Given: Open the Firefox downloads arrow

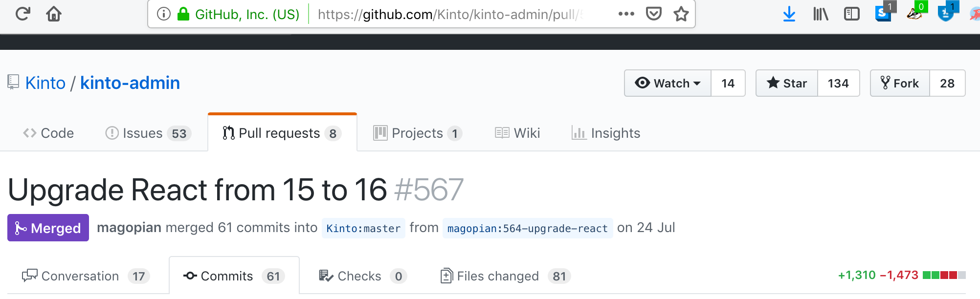Looking at the screenshot, I should [x=789, y=14].
